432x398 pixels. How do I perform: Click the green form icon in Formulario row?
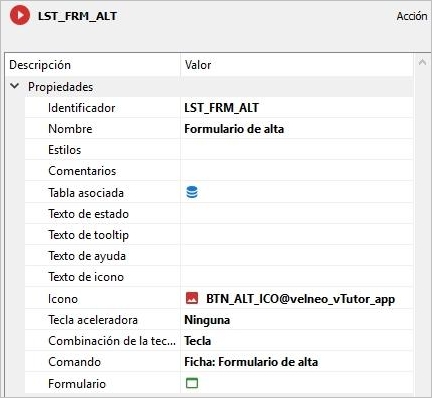point(192,383)
